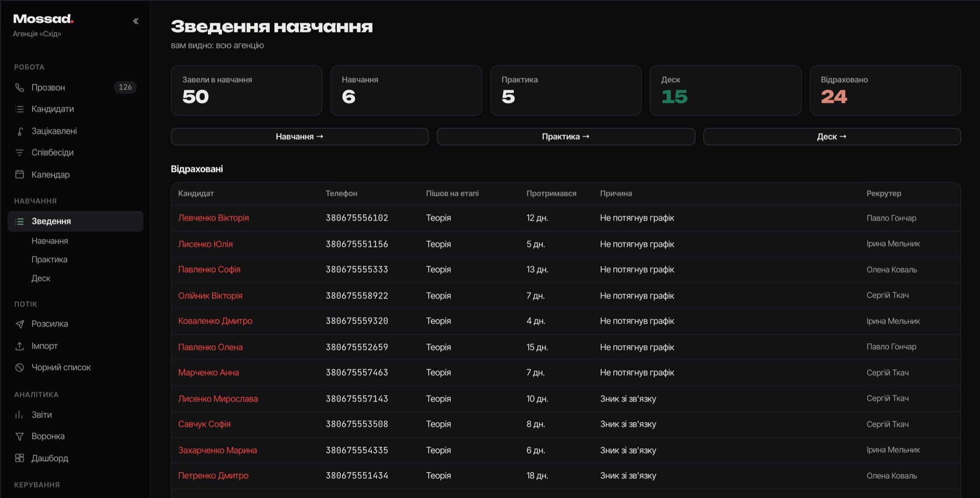Click the Відраховано card showing 24
Screen dimensions: 980x498
coord(885,90)
